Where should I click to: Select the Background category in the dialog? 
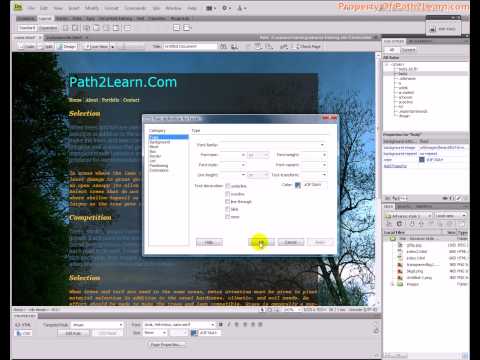point(160,142)
